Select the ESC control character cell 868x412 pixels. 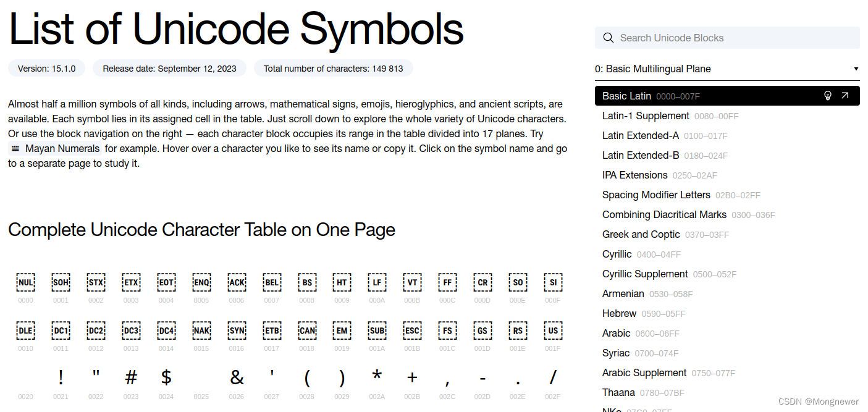412,330
